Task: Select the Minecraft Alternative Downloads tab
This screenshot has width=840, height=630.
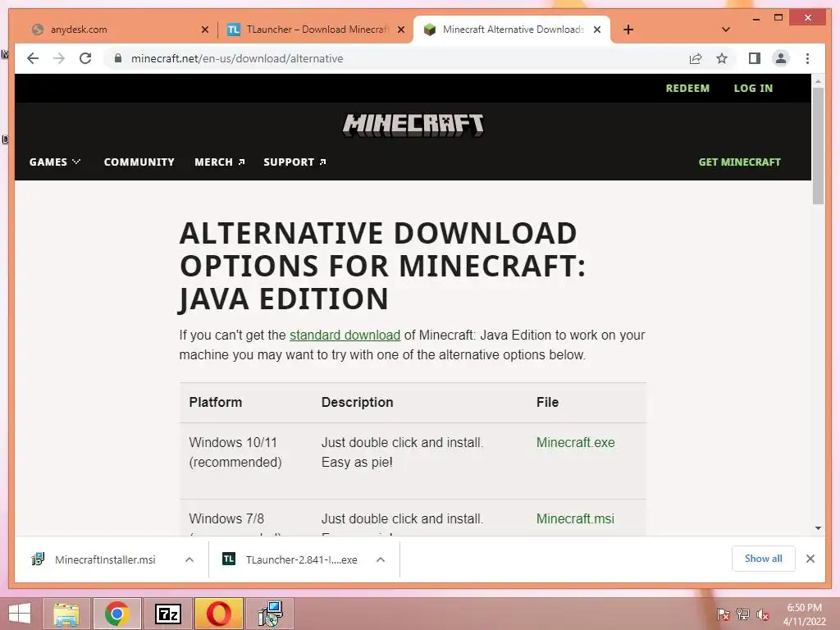Action: click(x=512, y=30)
